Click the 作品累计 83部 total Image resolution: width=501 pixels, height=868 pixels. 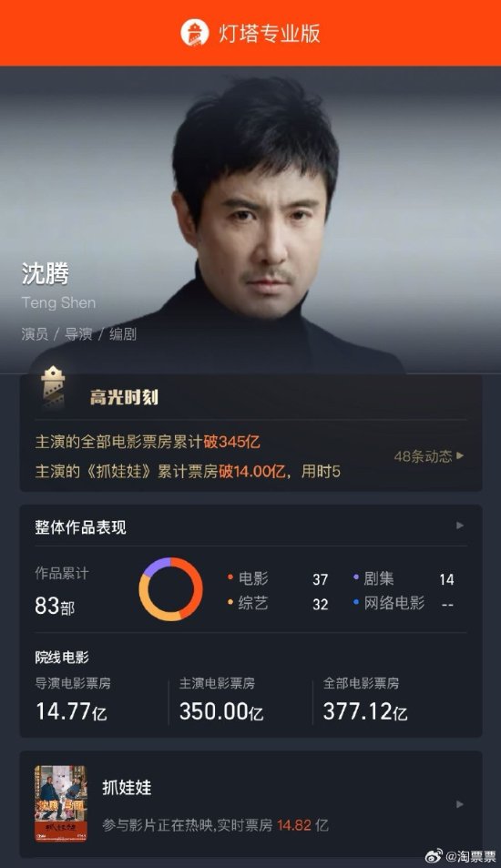(x=61, y=591)
